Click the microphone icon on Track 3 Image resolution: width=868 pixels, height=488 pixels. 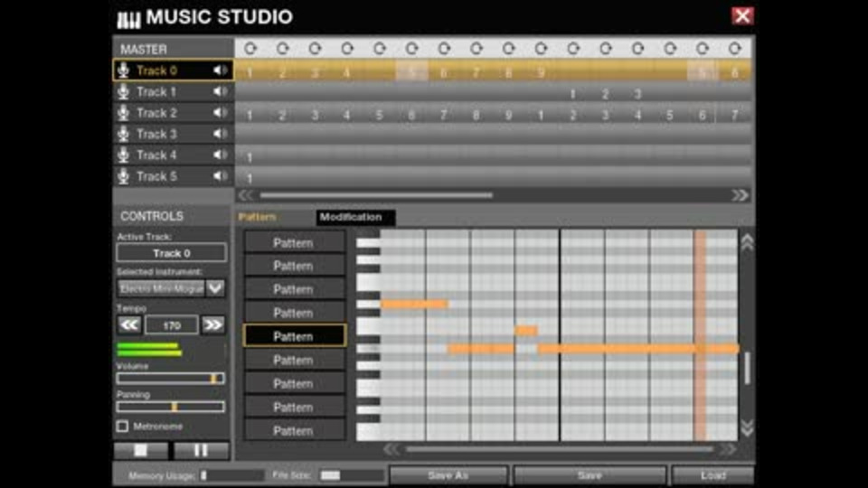pos(124,134)
